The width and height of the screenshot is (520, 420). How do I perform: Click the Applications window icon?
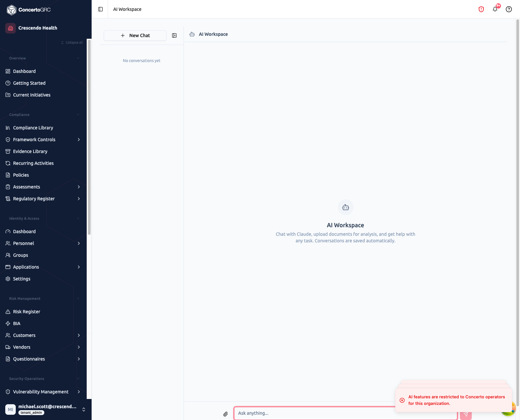[8, 267]
